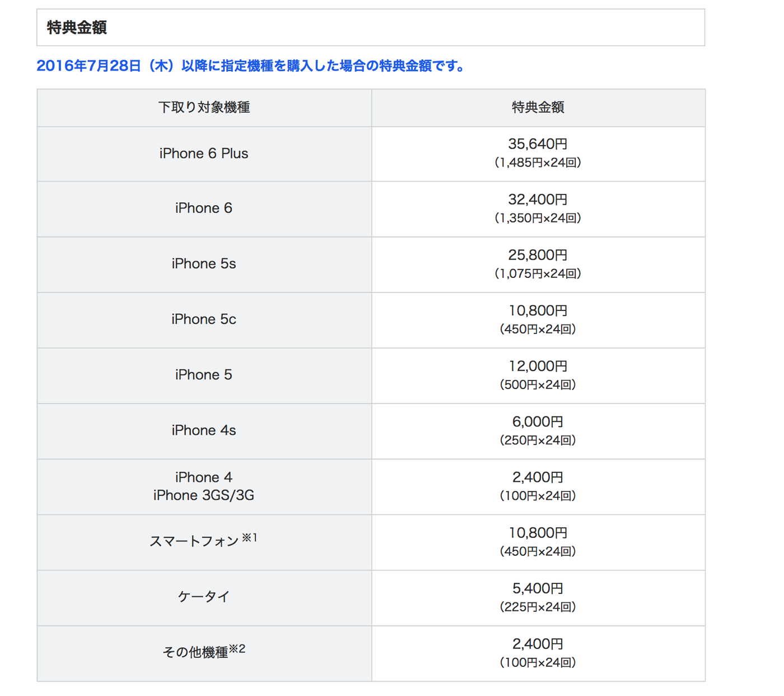Click the (250円×24回) installment text

click(x=538, y=440)
